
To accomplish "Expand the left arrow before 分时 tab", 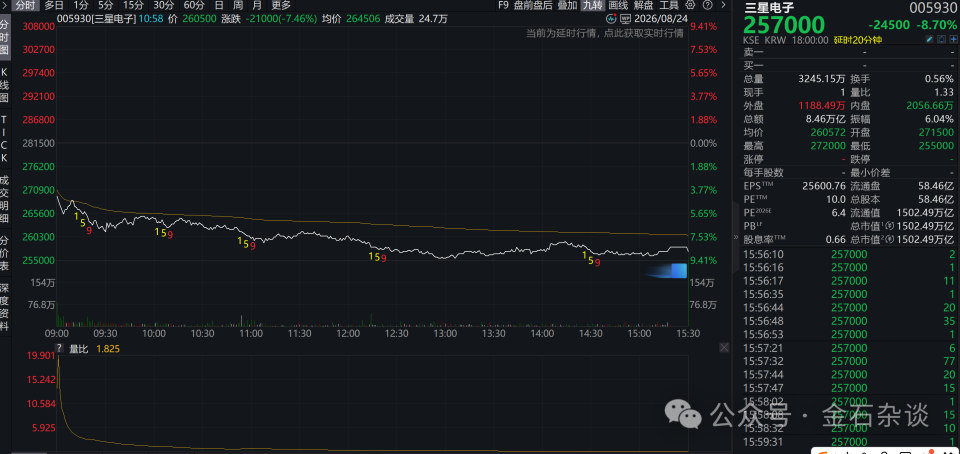I will pos(4,6).
